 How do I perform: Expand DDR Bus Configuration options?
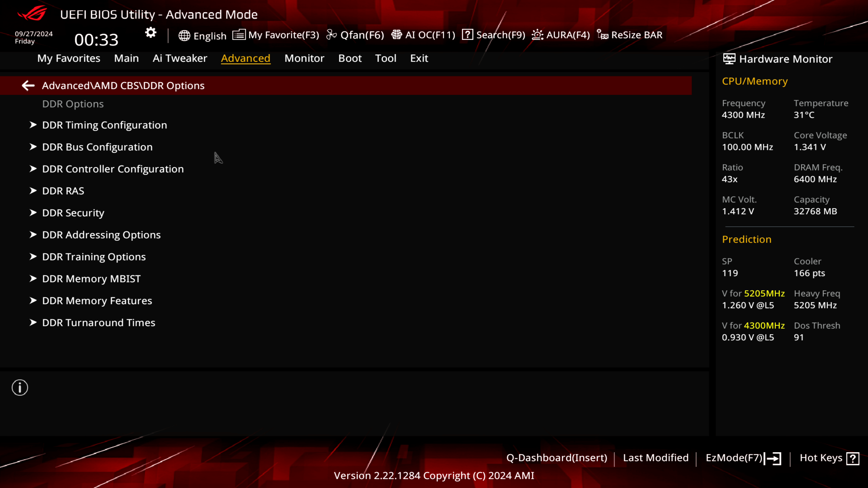coord(97,147)
